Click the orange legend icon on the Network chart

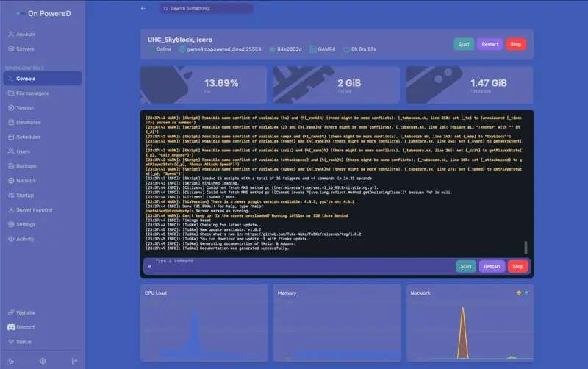[x=520, y=293]
